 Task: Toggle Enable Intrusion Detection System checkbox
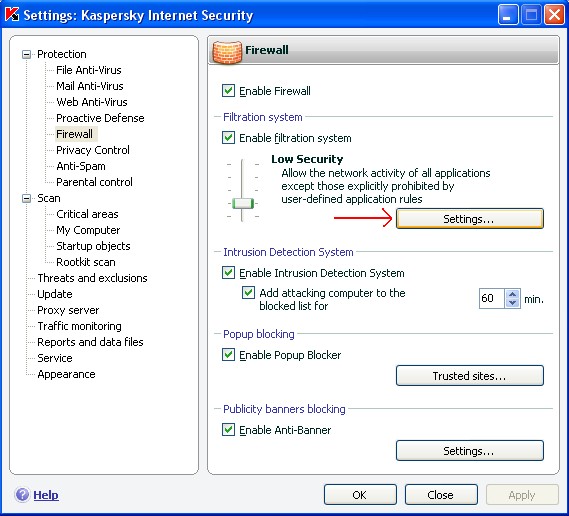click(228, 273)
